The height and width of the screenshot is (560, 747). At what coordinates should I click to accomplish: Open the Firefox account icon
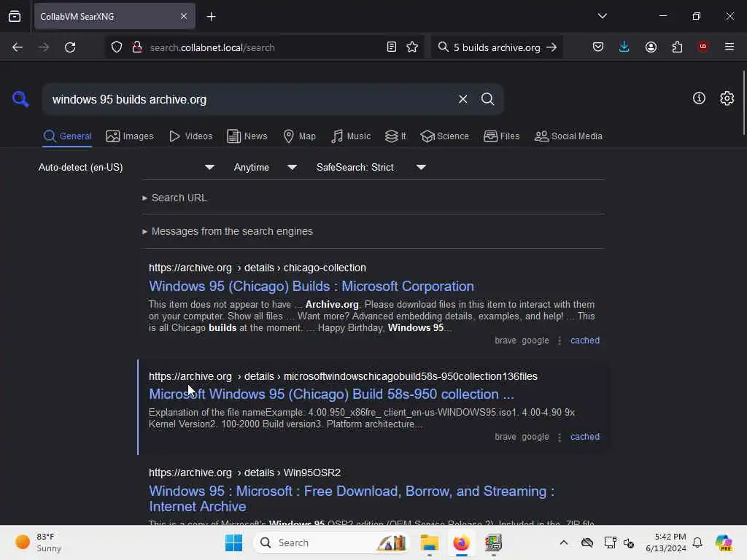tap(651, 47)
